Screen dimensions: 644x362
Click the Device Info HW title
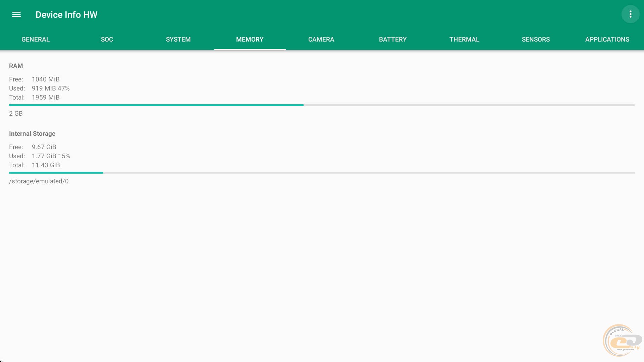[x=66, y=15]
